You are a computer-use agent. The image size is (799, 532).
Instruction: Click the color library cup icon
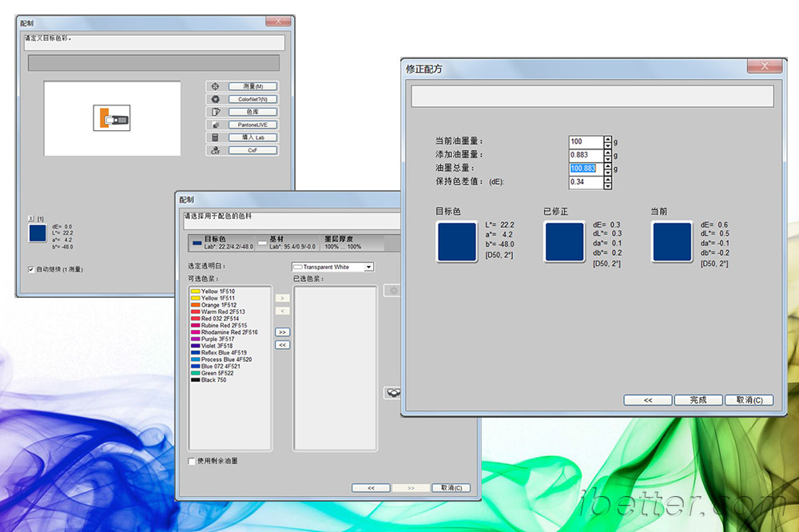[x=214, y=112]
